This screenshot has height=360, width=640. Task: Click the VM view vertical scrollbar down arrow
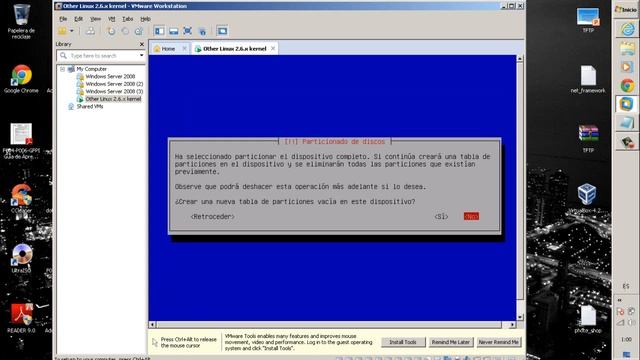[520, 317]
